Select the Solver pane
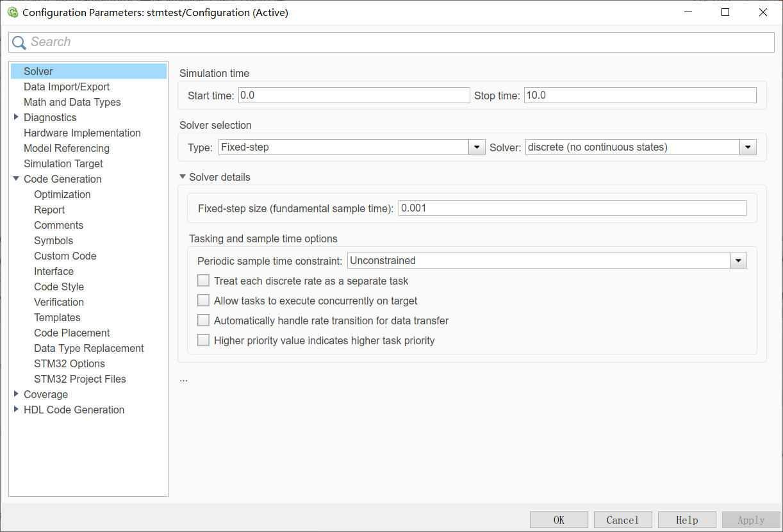 [x=88, y=71]
